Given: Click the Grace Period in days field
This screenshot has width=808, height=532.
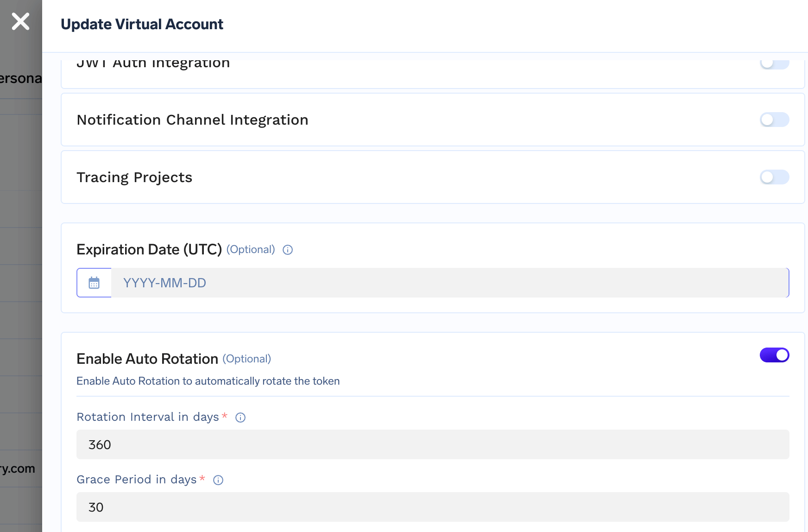Looking at the screenshot, I should coord(433,507).
